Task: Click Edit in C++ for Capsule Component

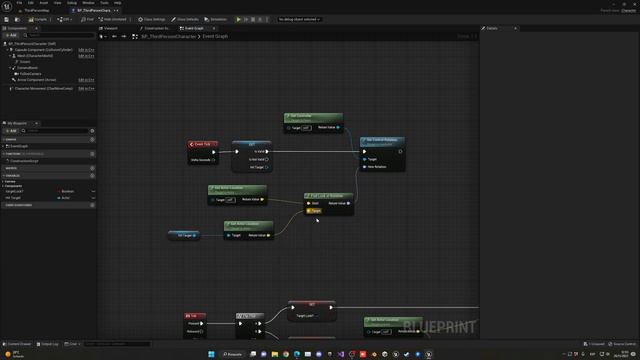Action: 86,50
